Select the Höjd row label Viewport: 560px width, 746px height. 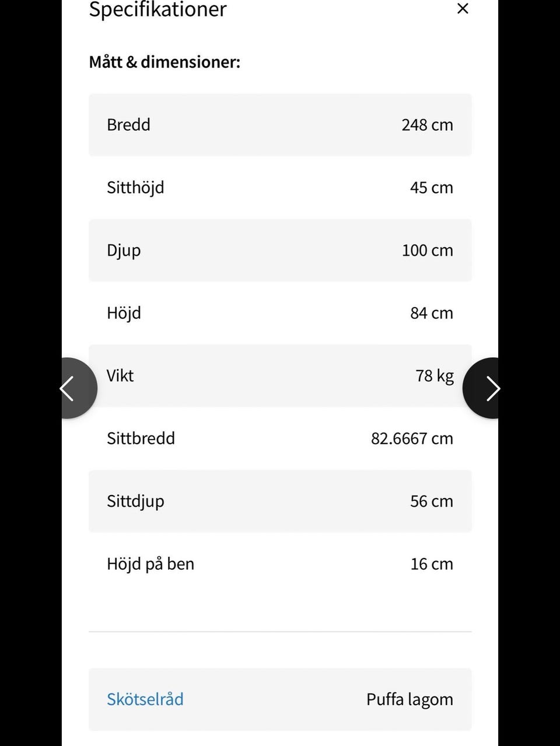(124, 313)
